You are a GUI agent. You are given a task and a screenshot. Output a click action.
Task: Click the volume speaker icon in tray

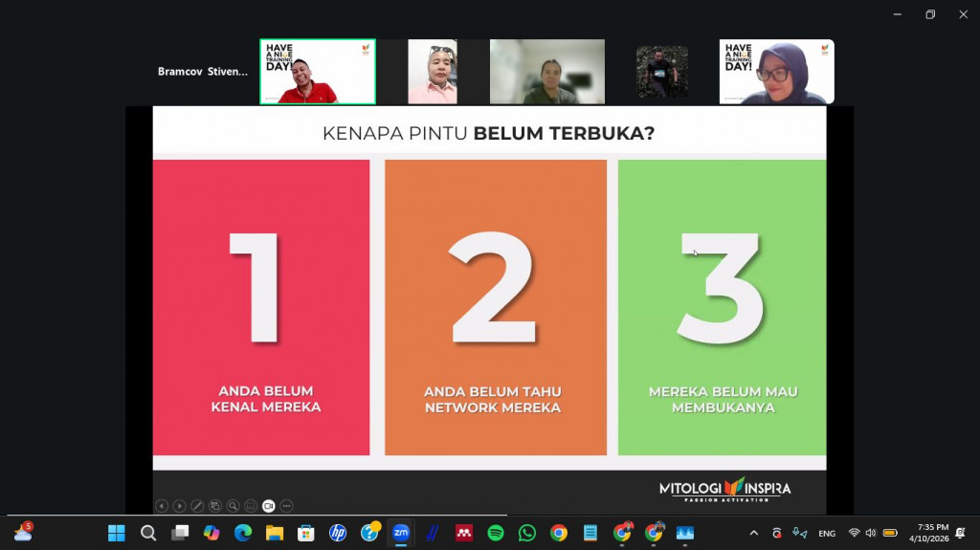871,533
